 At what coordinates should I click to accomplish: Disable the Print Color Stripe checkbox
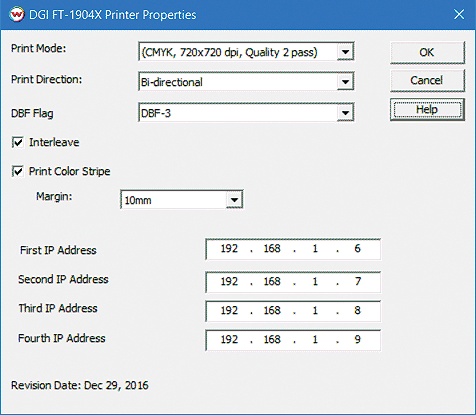tap(18, 171)
